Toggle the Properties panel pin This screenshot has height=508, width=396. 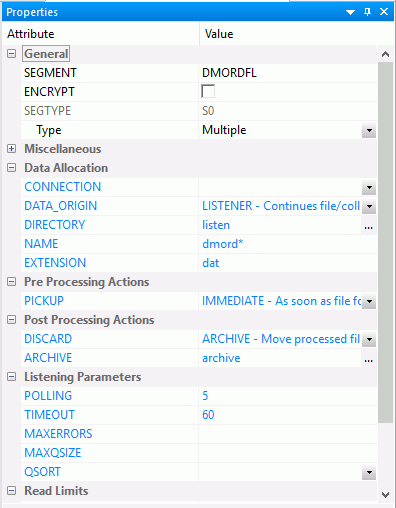point(367,12)
